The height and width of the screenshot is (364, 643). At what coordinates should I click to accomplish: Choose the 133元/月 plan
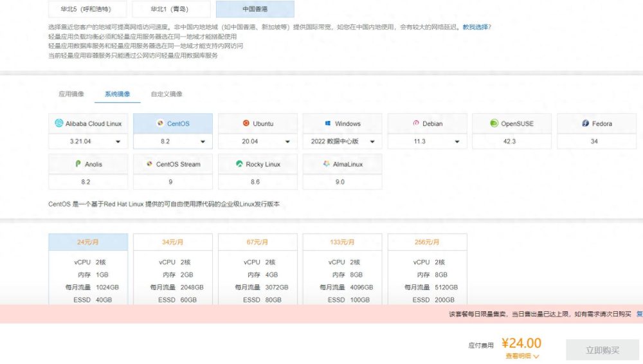(x=343, y=242)
